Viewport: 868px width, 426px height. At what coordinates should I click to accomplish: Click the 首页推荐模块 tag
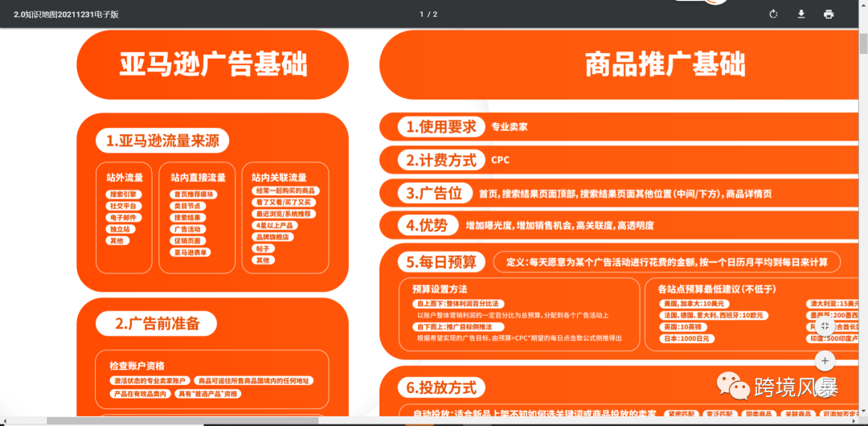tap(193, 195)
